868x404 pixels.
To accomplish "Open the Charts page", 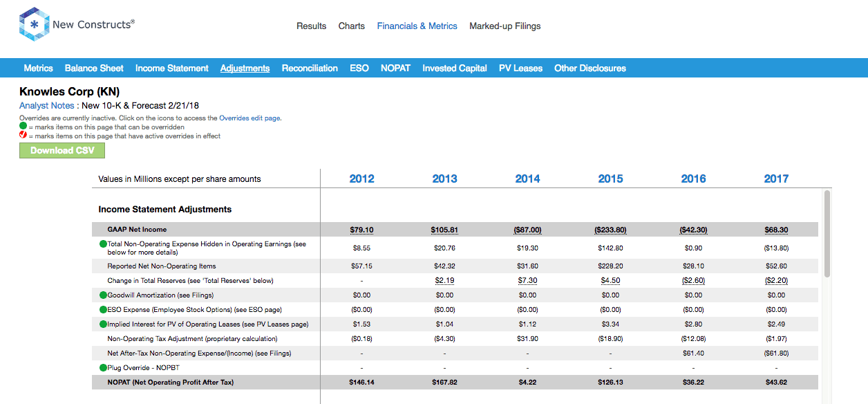I will coord(352,26).
